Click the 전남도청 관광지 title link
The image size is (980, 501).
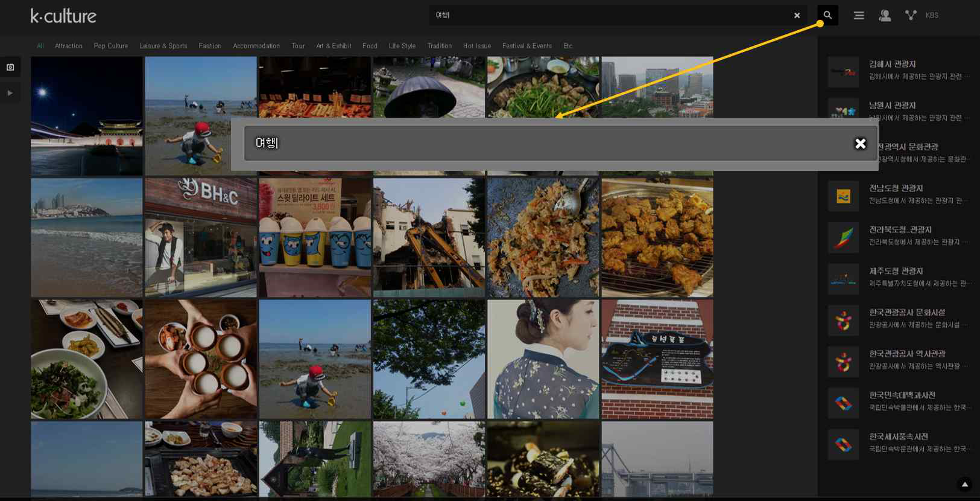(896, 188)
